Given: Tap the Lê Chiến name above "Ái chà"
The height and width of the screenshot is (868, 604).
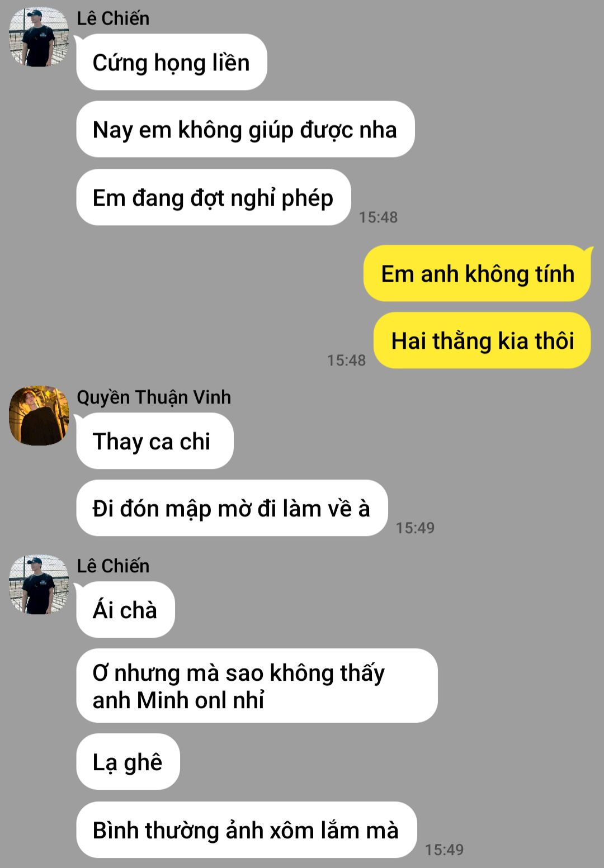Looking at the screenshot, I should tap(113, 566).
